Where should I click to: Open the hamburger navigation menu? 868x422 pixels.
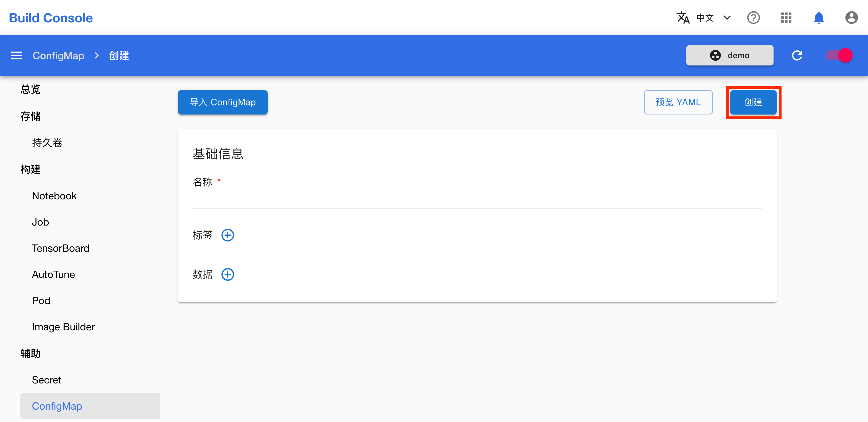click(x=16, y=55)
